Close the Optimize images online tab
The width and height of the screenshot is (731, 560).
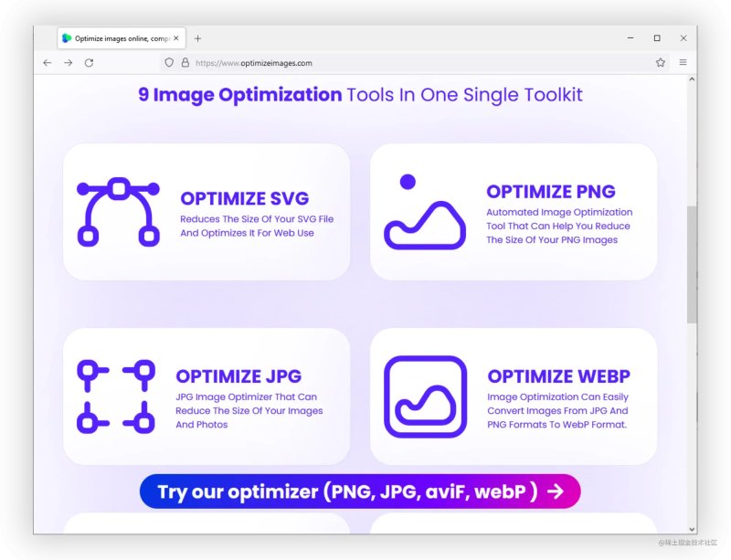coord(176,38)
